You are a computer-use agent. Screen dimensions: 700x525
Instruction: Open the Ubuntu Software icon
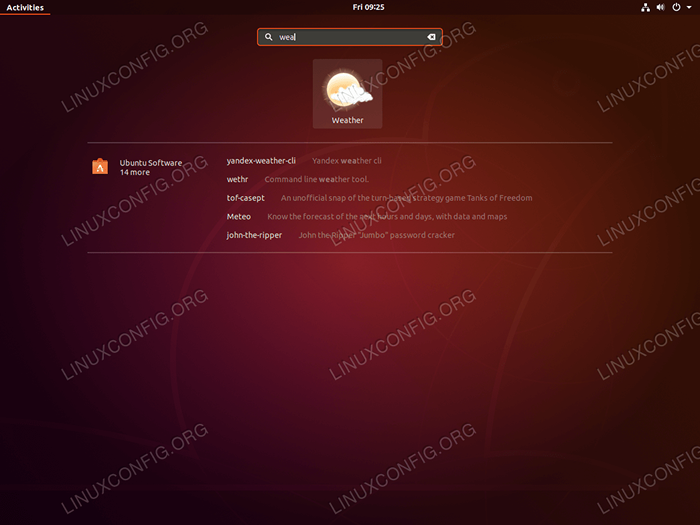point(100,167)
